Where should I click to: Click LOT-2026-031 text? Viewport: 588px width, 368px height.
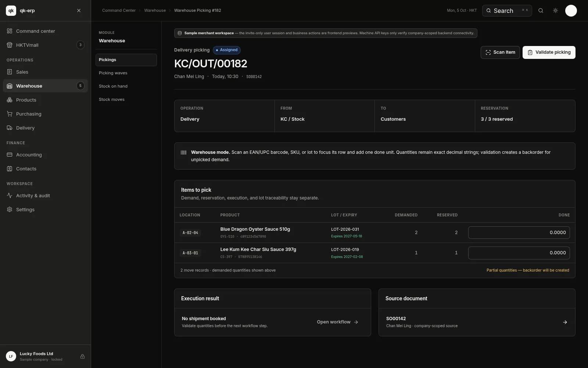pos(345,229)
